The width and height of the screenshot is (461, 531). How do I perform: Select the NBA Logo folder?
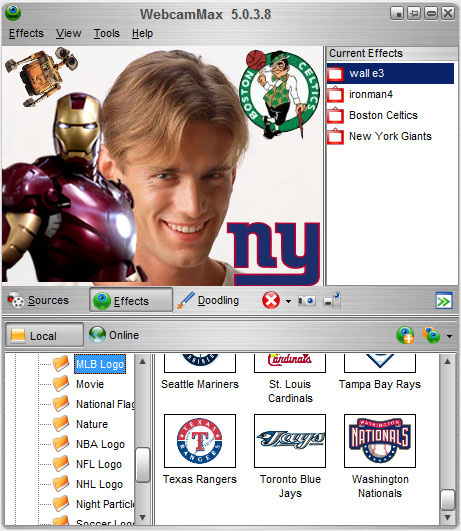pyautogui.click(x=100, y=444)
